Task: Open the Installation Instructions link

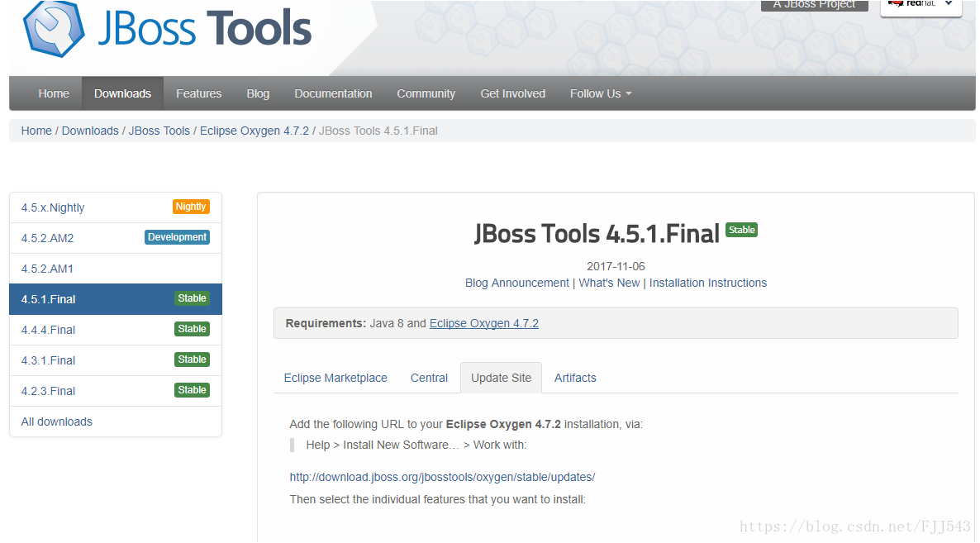Action: tap(708, 283)
